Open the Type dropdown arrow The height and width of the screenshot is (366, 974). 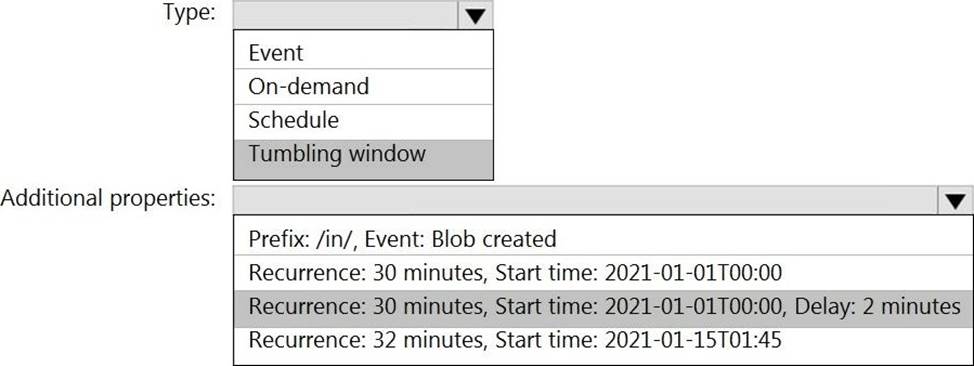coord(475,15)
